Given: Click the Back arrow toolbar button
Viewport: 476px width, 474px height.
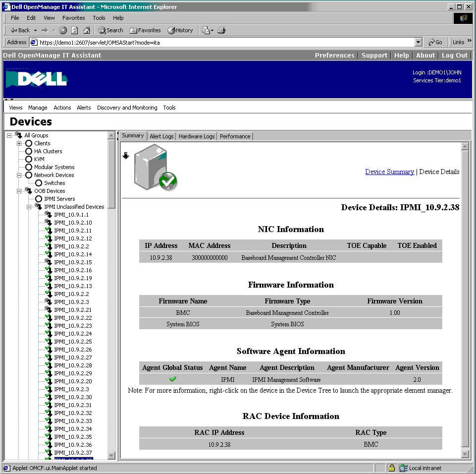Looking at the screenshot, I should tap(20, 30).
